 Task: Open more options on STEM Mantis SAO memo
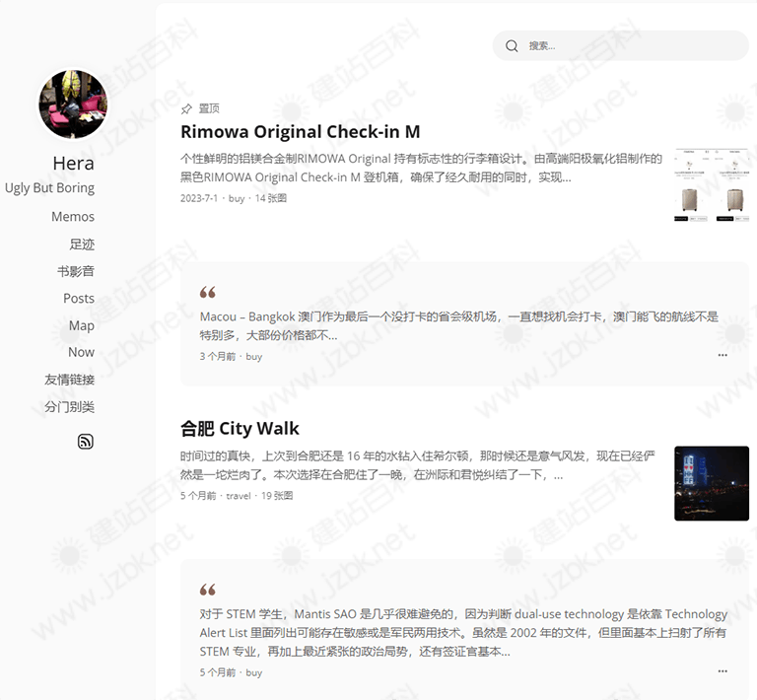pos(723,671)
